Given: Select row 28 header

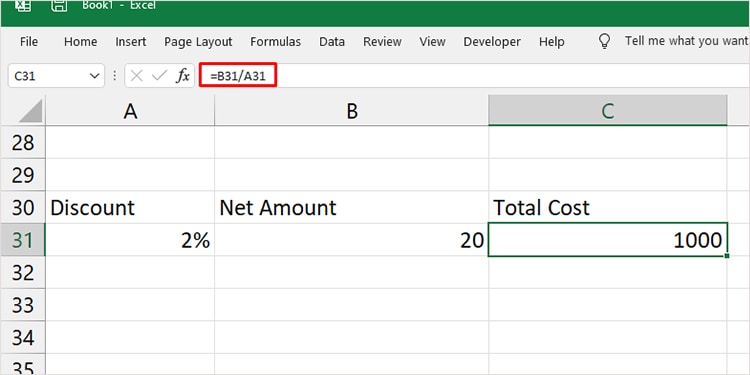Looking at the screenshot, I should click(23, 143).
